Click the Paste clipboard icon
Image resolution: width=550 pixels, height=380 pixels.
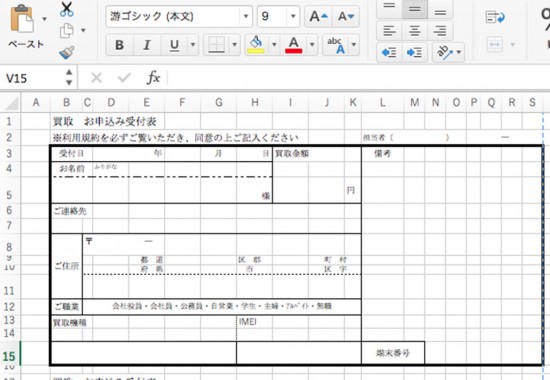[x=22, y=19]
